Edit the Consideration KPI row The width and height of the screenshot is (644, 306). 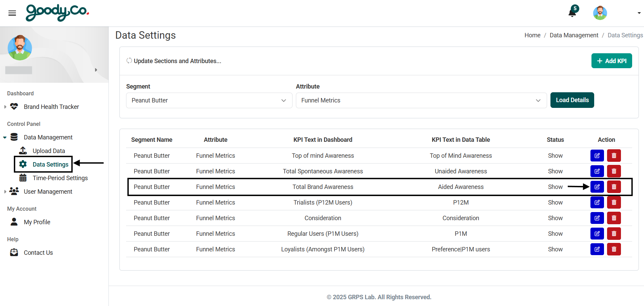pos(597,218)
